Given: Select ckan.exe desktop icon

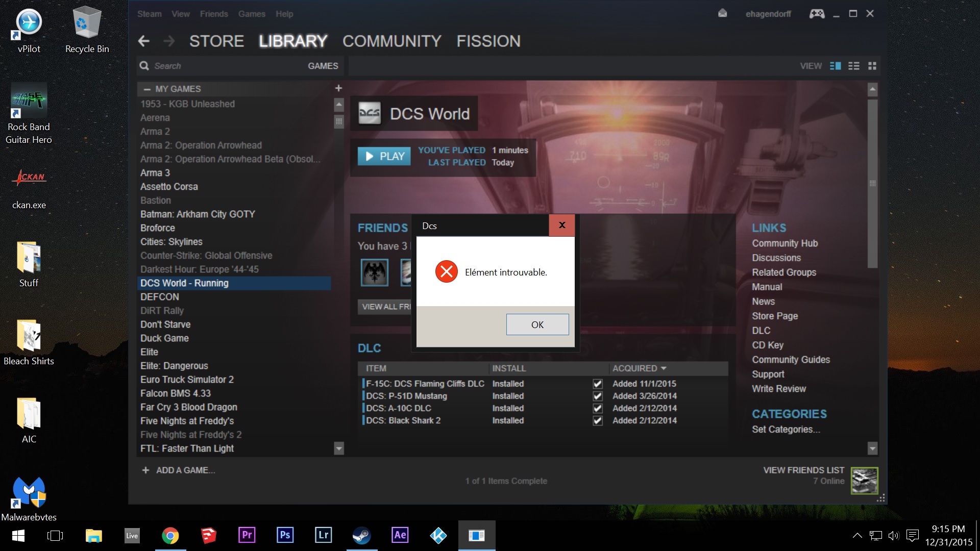Looking at the screenshot, I should tap(29, 188).
